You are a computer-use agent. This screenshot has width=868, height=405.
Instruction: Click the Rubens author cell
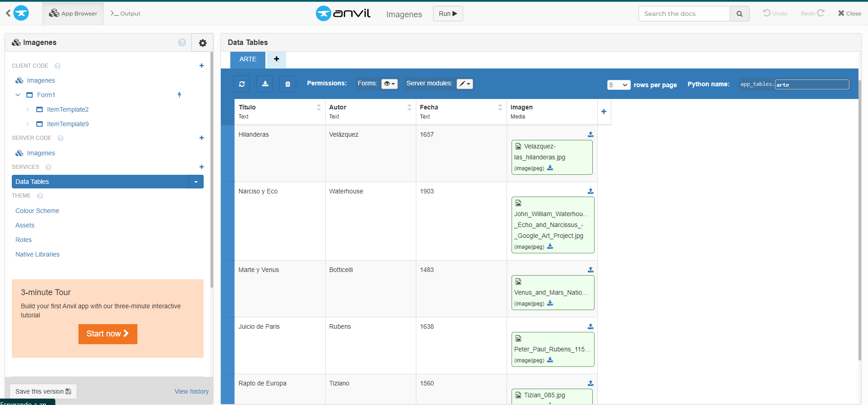(x=371, y=346)
